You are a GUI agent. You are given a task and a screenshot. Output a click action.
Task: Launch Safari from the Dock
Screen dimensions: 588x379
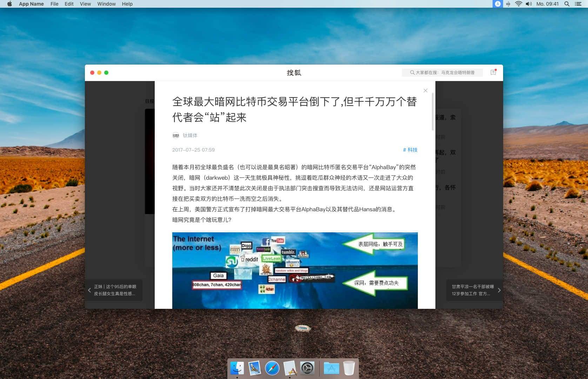coord(272,368)
